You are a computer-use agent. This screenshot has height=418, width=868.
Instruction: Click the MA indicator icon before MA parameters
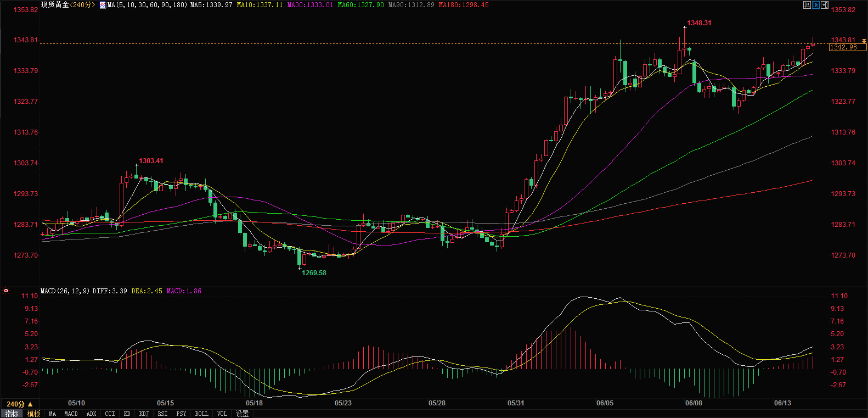pyautogui.click(x=103, y=5)
